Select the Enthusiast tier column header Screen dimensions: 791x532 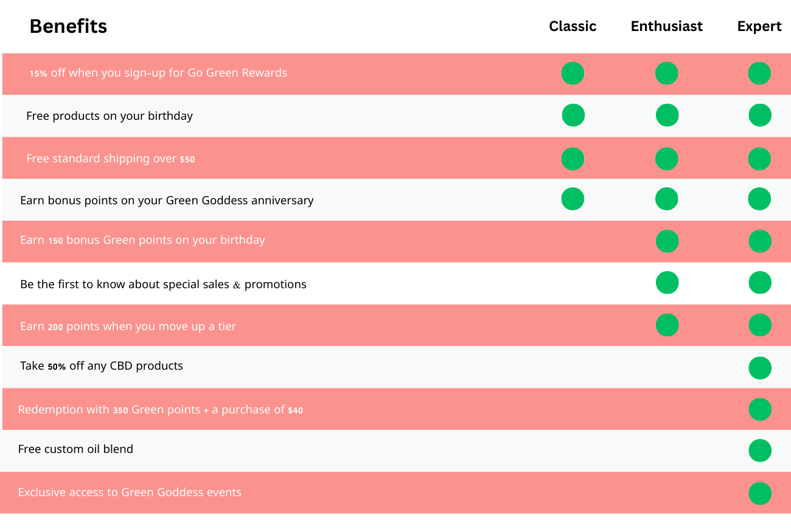tap(666, 27)
